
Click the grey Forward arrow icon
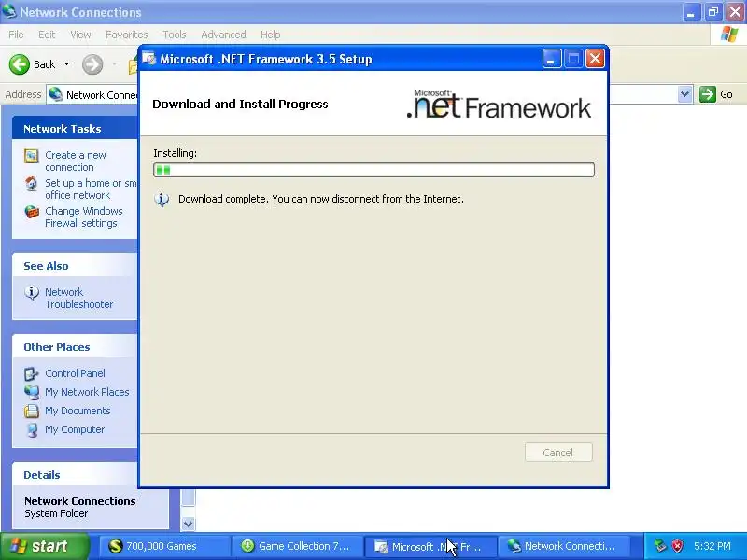click(x=92, y=64)
